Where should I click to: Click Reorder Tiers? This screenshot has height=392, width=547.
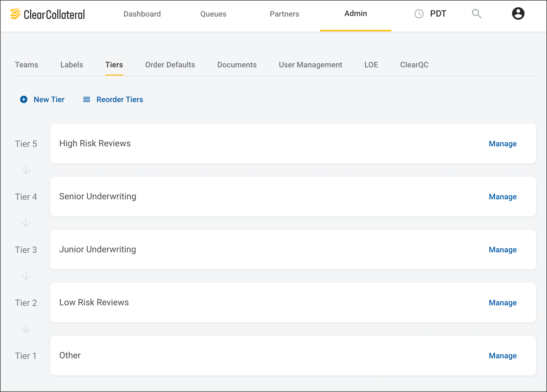[x=120, y=99]
